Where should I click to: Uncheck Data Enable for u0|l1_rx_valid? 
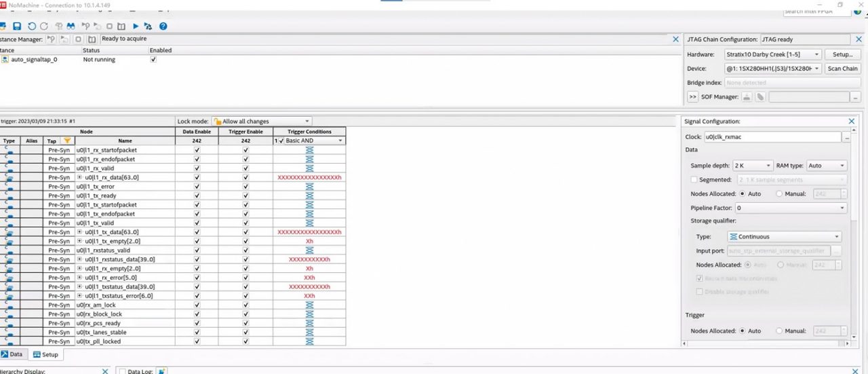[x=197, y=168]
